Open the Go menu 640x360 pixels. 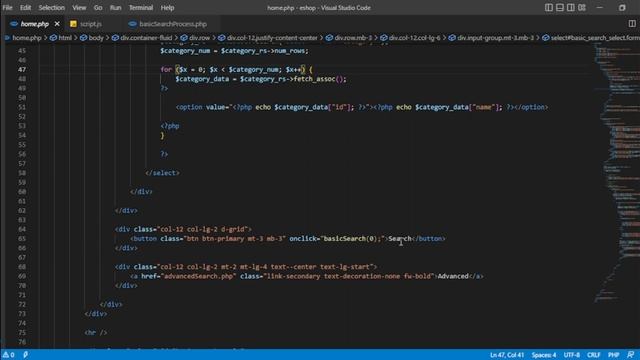tap(98, 7)
